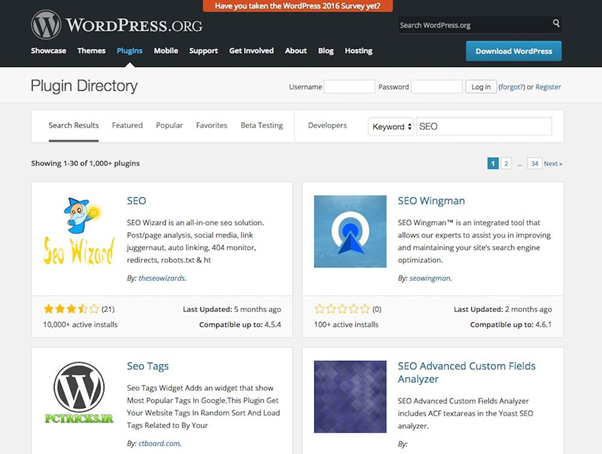Open the SEO Wizard plugin thumbnail
The width and height of the screenshot is (602, 454).
(x=79, y=231)
